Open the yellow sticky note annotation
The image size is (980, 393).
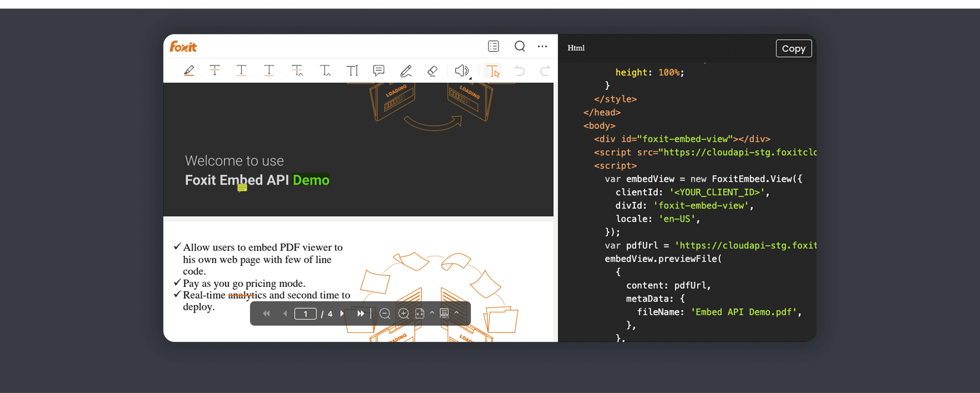coord(242,188)
